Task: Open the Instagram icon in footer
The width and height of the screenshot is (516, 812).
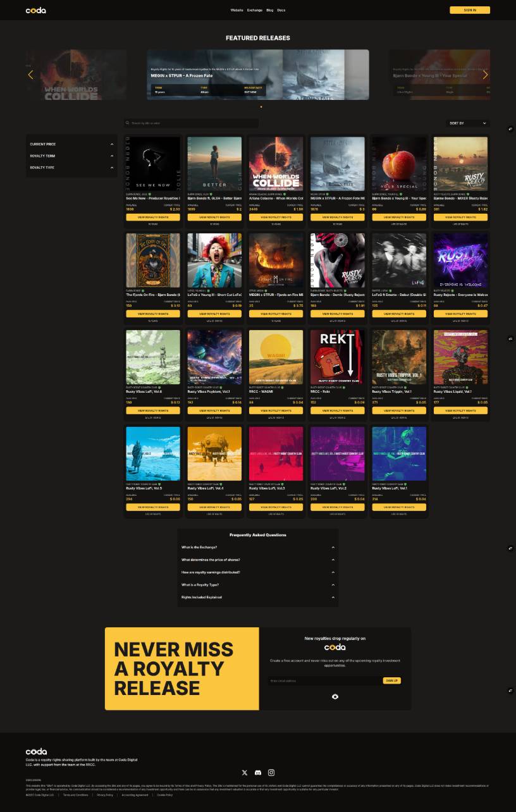Action: point(271,773)
